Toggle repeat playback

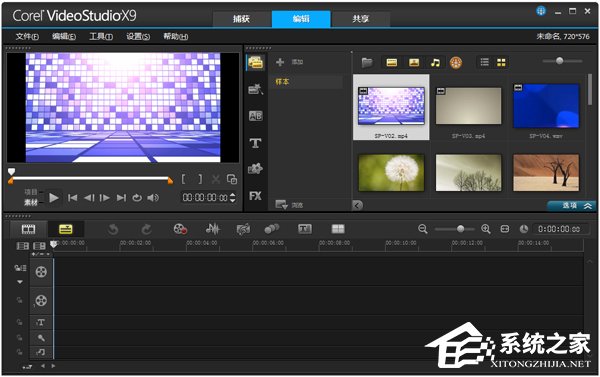(137, 198)
